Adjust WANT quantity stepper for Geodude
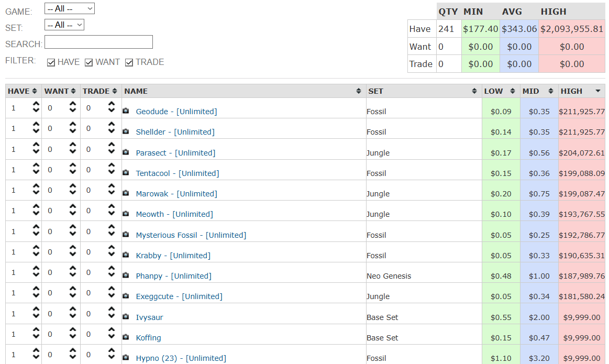 (x=73, y=107)
